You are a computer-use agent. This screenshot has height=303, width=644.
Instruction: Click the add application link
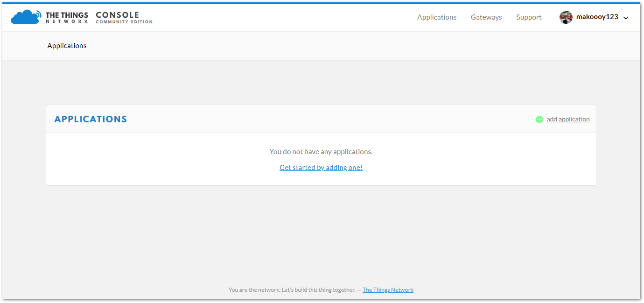[x=568, y=119]
